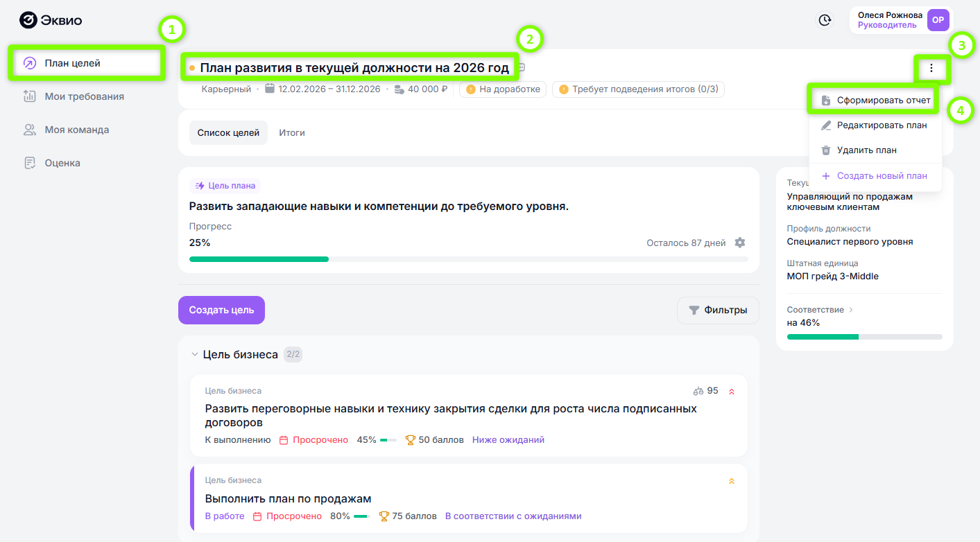Select Сформировать отчет from the menu
Screen dimensions: 980x542
point(875,100)
